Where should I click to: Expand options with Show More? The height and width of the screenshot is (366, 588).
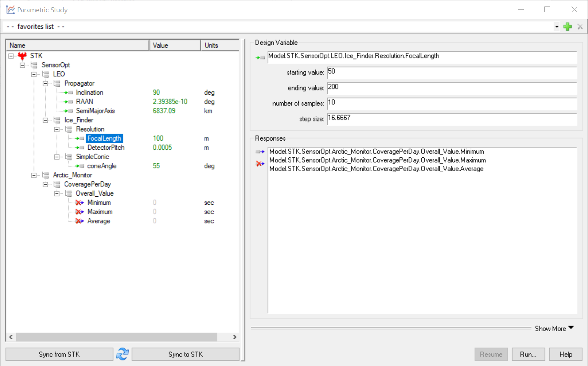554,329
